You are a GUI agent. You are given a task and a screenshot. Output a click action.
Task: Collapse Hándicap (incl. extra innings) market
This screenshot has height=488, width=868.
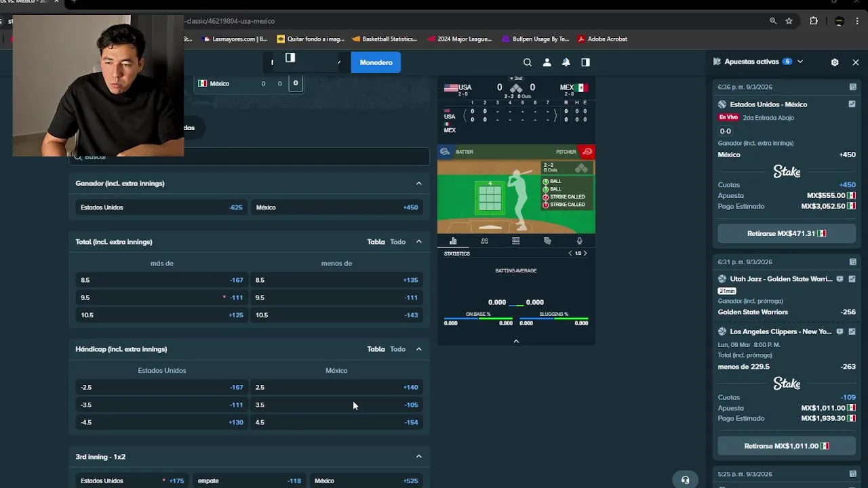coord(418,349)
